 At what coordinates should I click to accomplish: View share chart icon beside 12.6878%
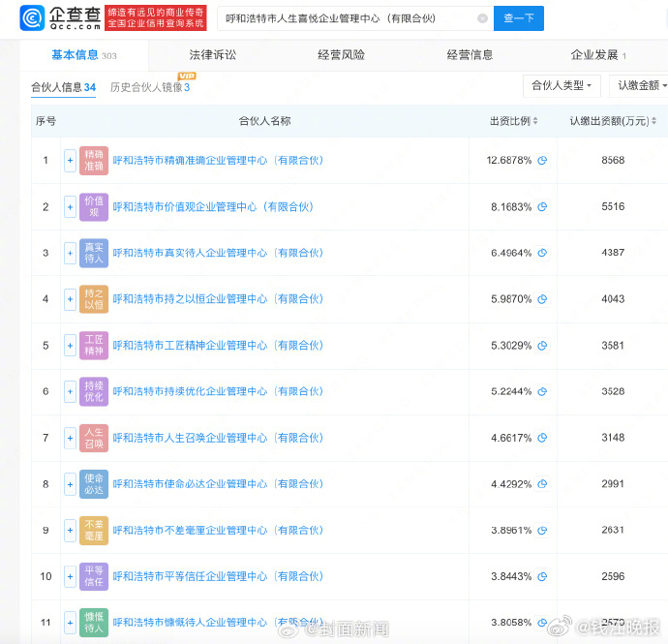(x=542, y=161)
